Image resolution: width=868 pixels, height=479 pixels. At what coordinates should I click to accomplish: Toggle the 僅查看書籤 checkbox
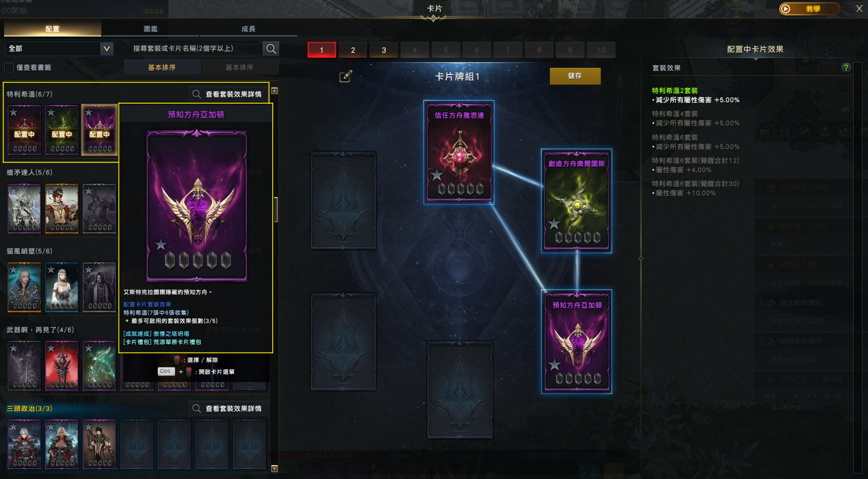(x=9, y=67)
